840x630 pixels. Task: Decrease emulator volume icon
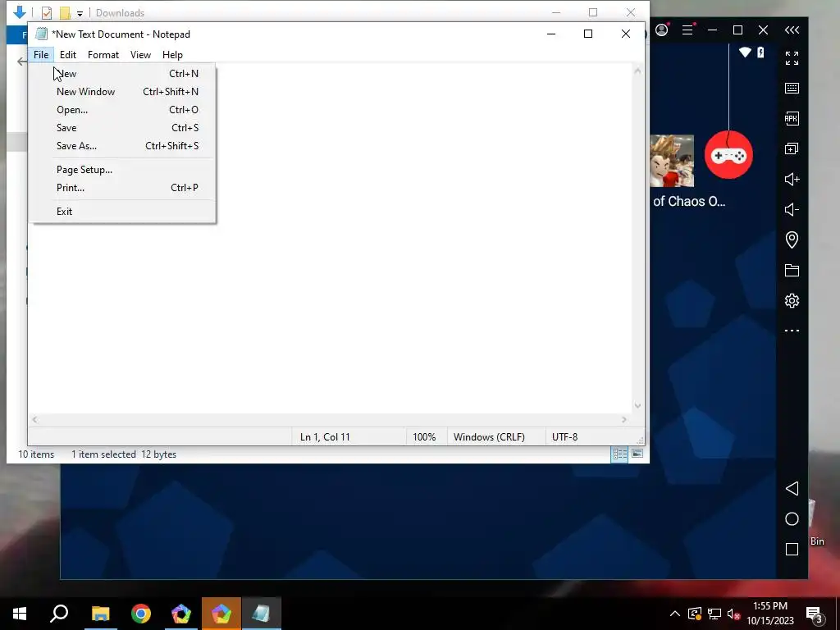pos(792,209)
